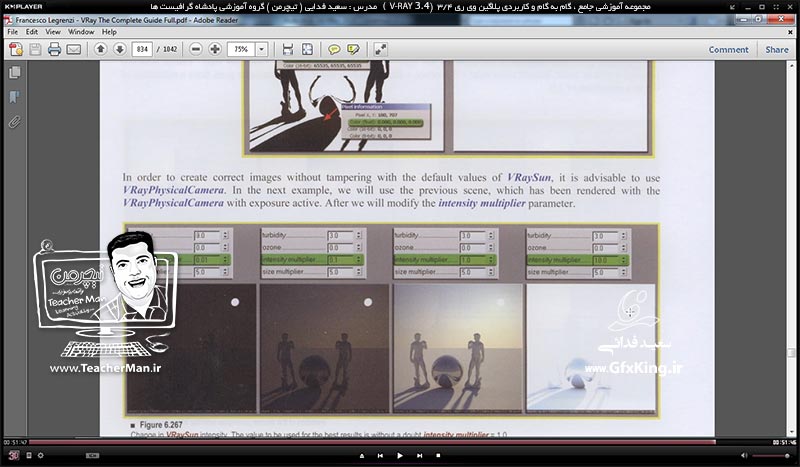Click the Figure 6.267 caption
This screenshot has width=800, height=467.
point(161,425)
